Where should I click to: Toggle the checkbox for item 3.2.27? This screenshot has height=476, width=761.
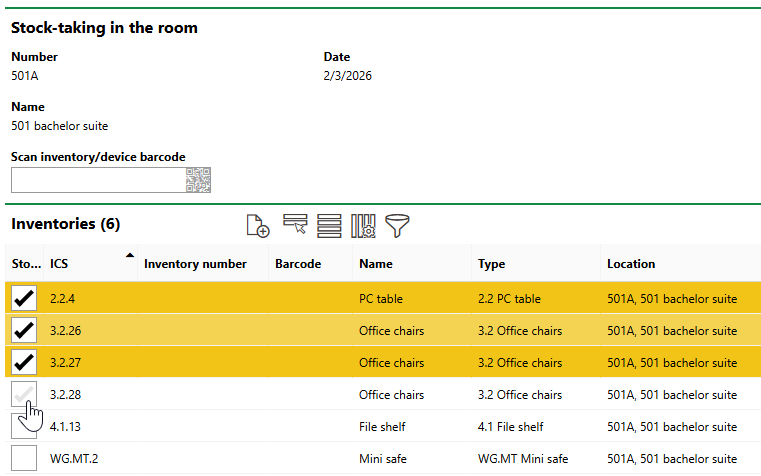coord(24,363)
